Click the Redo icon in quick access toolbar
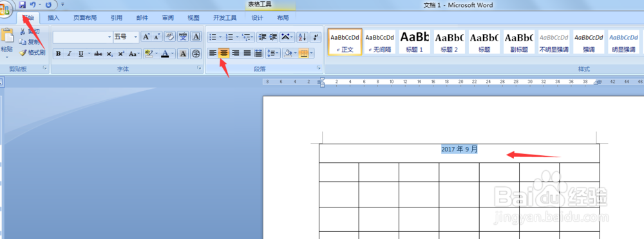The width and height of the screenshot is (644, 239). (x=48, y=5)
